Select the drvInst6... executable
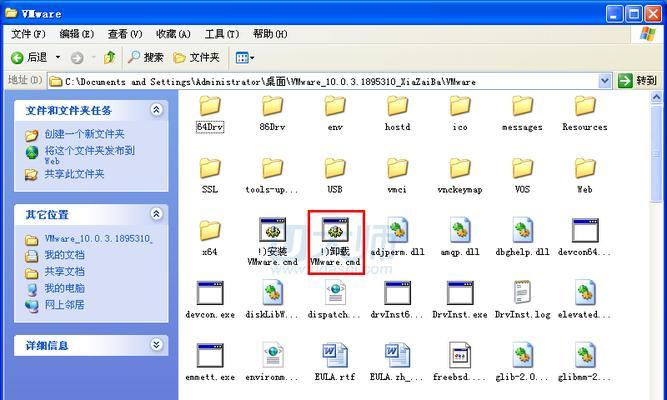667x400 pixels. click(x=397, y=300)
